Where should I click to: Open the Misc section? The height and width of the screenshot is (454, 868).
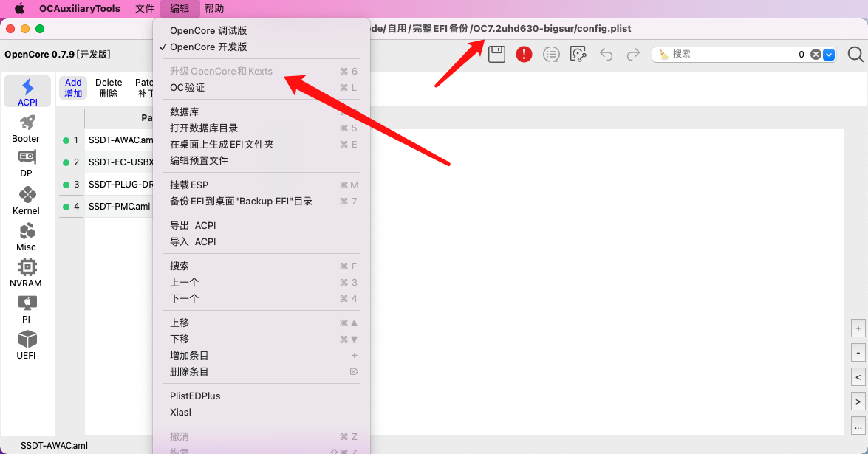(x=26, y=237)
